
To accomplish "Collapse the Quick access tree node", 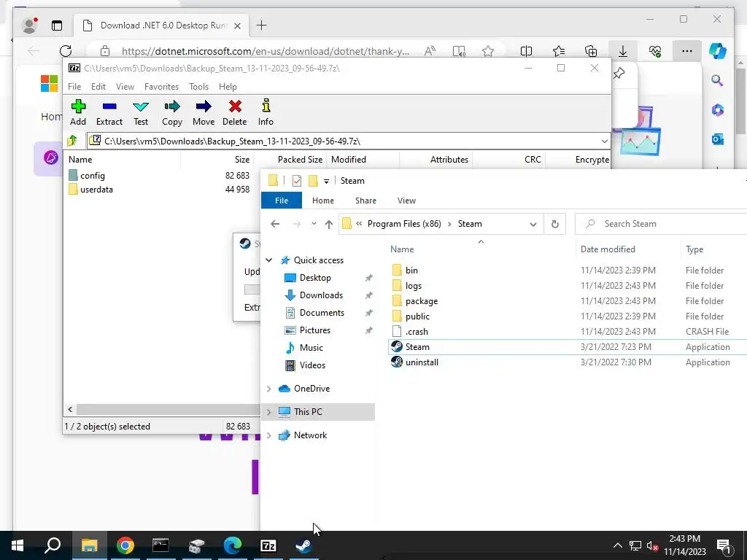I will pos(269,260).
